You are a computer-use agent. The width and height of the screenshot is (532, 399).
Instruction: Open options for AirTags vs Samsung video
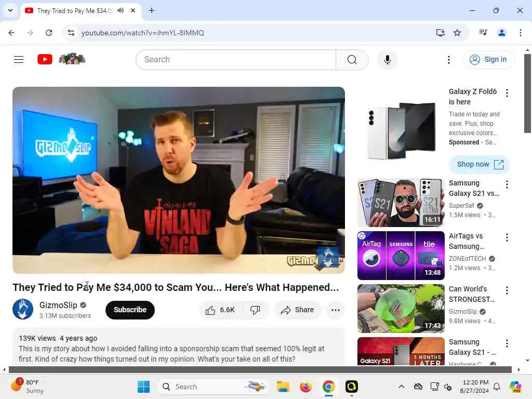[x=507, y=237]
